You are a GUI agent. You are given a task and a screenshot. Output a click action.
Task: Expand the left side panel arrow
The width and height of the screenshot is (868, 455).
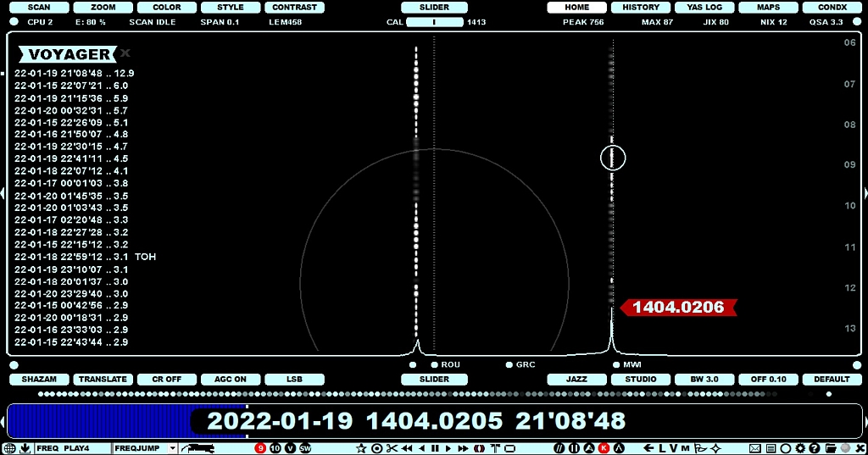3,194
